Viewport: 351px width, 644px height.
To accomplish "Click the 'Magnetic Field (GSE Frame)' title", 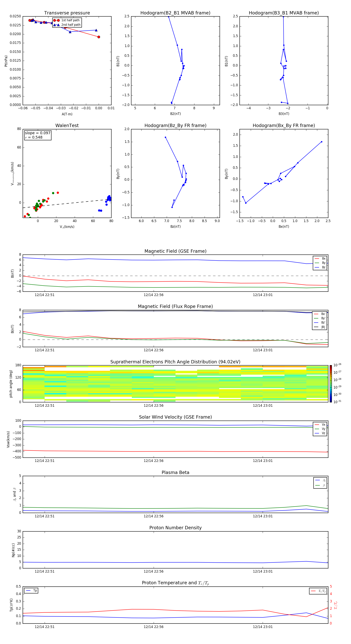I will coord(175,251).
